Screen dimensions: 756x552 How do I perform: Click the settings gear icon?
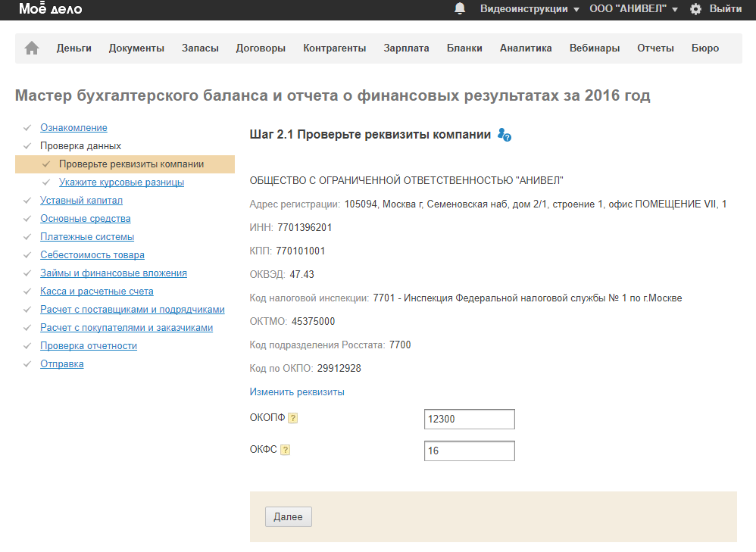click(x=695, y=9)
